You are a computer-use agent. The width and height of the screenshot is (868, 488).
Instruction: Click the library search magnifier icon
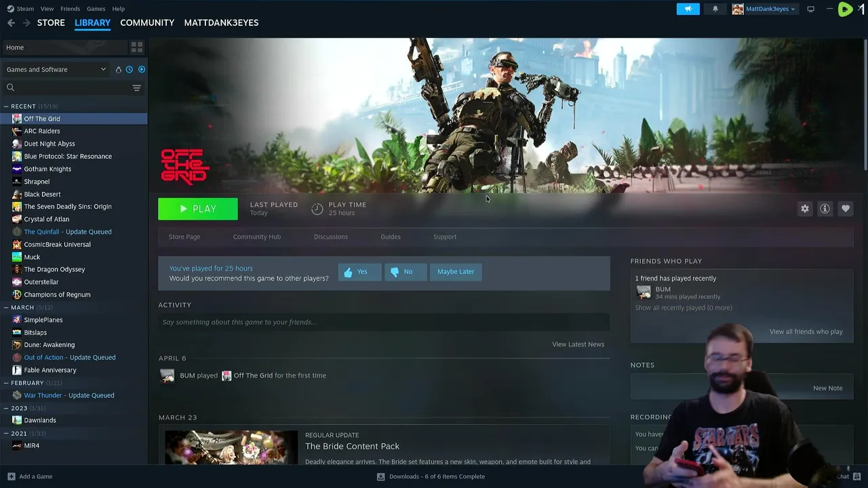click(10, 87)
